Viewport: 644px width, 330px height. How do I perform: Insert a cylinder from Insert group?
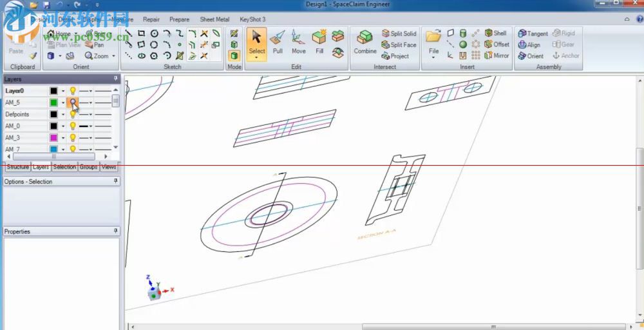(x=463, y=34)
